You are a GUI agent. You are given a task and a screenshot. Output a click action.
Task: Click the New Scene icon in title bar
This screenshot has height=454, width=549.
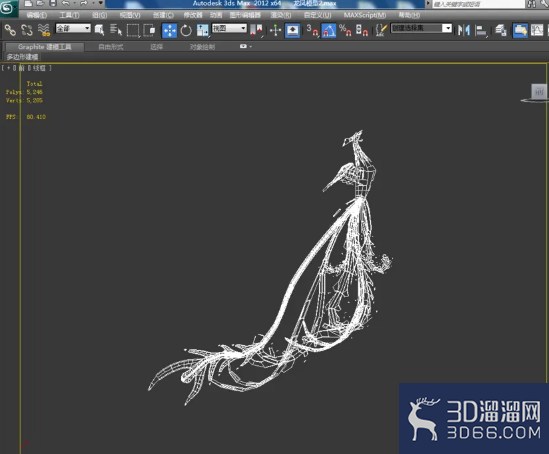(x=29, y=4)
